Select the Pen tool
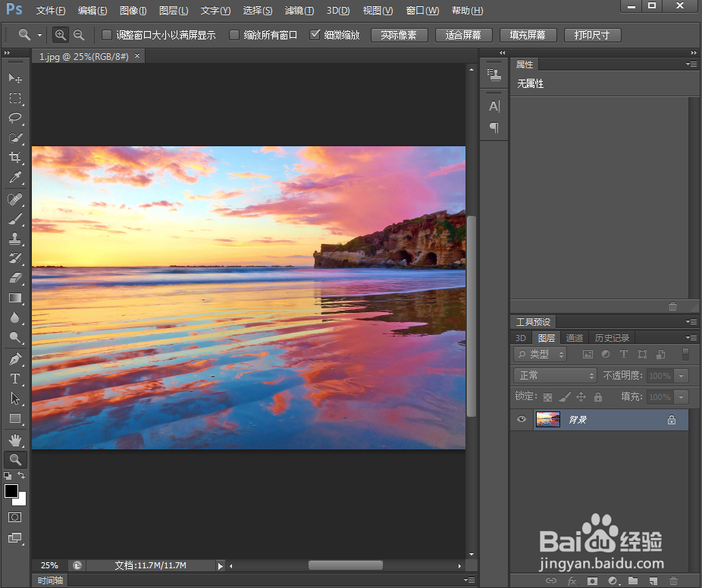 tap(15, 359)
